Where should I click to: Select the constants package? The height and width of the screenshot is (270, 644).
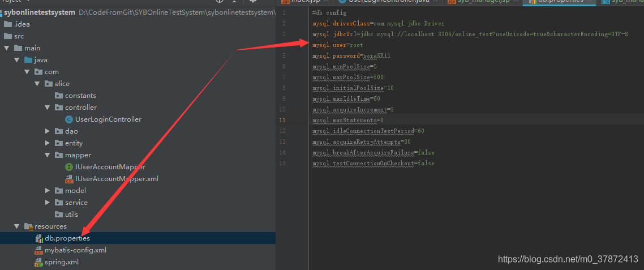pos(80,96)
